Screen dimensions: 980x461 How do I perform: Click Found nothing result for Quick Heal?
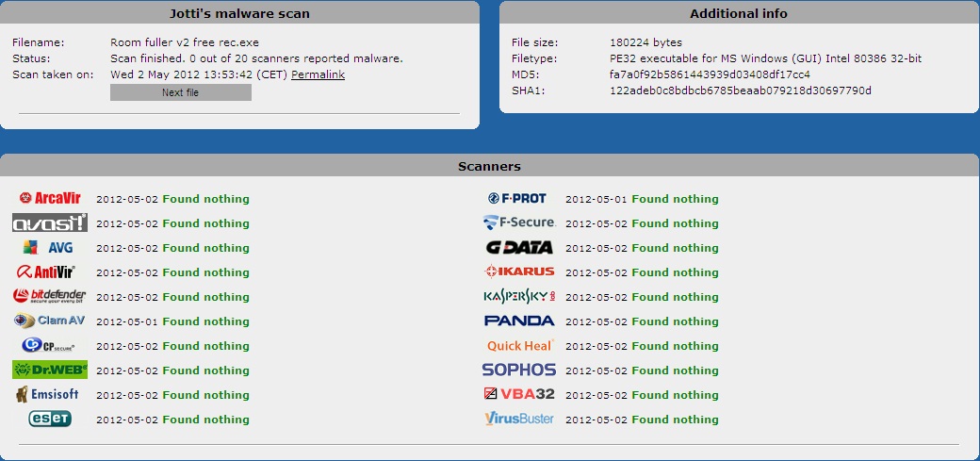point(675,346)
